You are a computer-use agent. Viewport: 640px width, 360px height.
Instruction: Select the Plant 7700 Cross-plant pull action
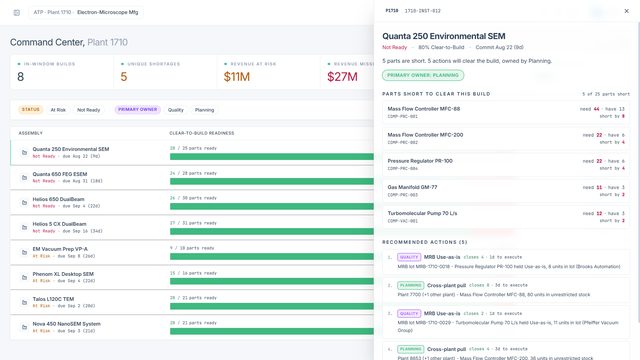point(506,290)
